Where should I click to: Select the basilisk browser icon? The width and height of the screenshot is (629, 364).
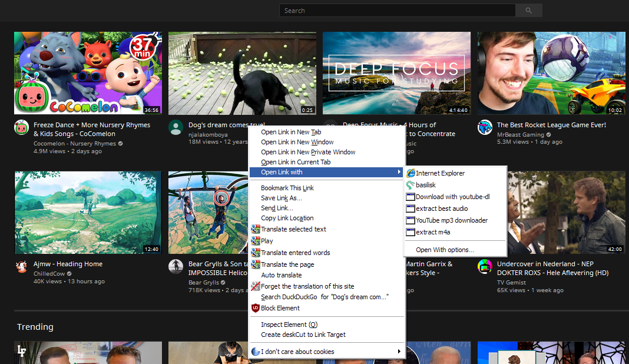410,185
